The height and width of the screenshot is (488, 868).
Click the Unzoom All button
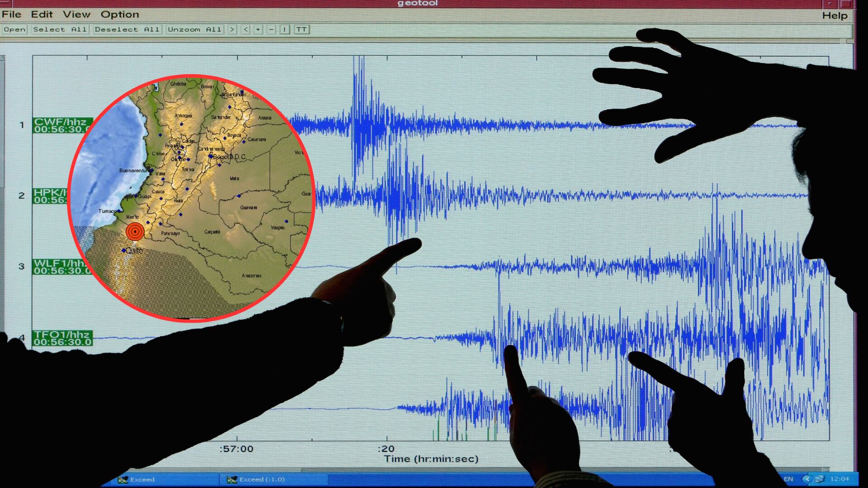[x=194, y=29]
